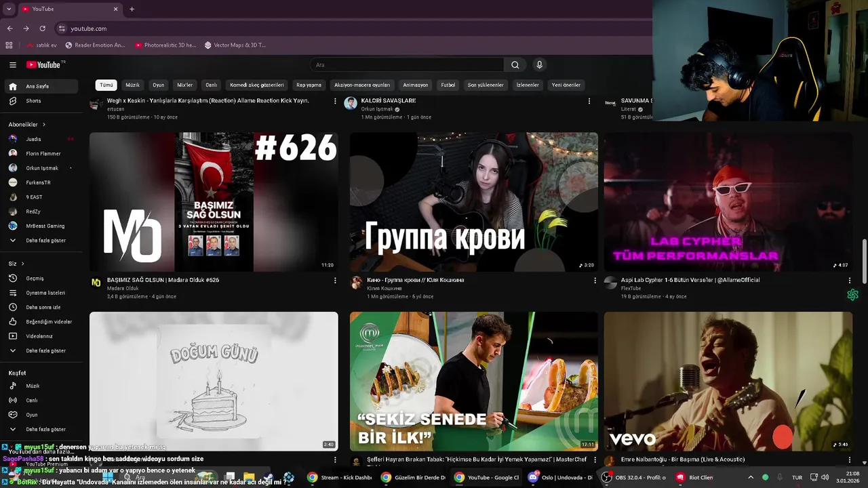The height and width of the screenshot is (488, 868).
Task: Select the İzlenenler filter chip
Action: (528, 85)
